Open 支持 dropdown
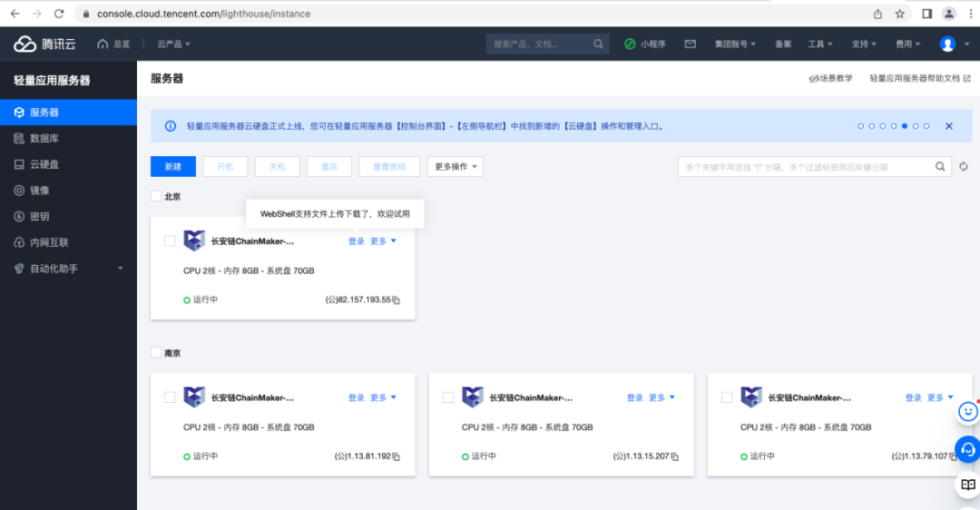Screen dimensions: 980x510 864,44
